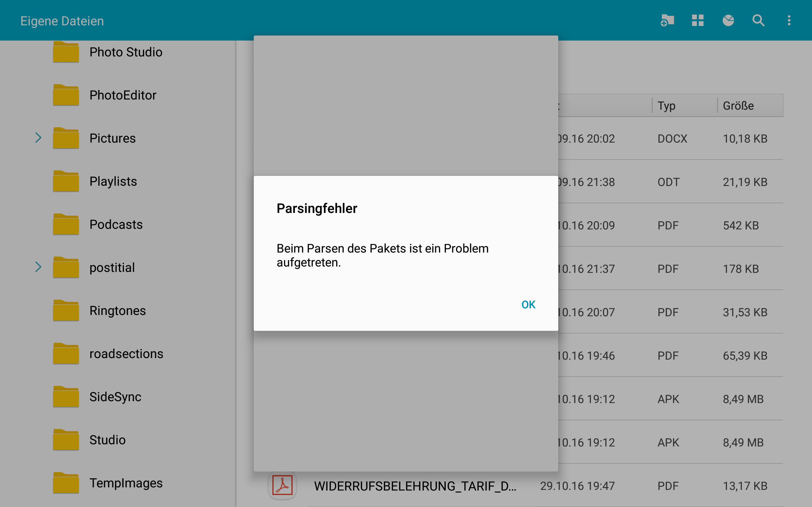Open the roadsections folder
The image size is (812, 507).
126,354
